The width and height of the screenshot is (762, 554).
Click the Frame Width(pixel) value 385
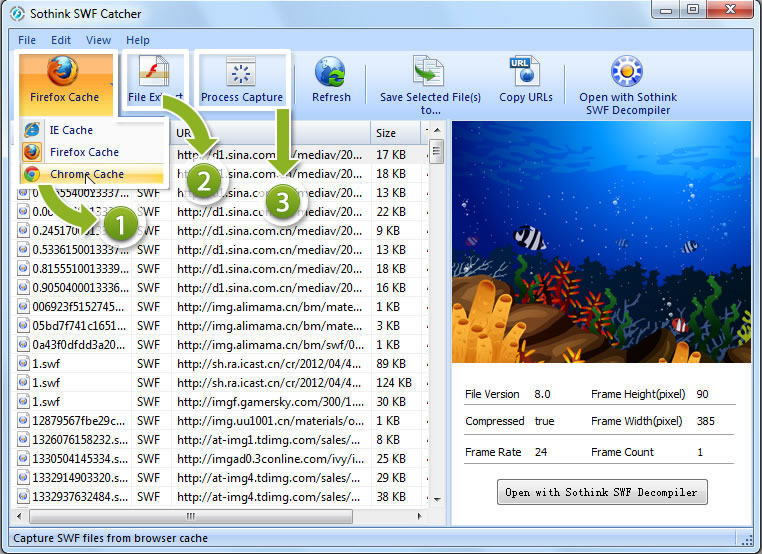705,421
